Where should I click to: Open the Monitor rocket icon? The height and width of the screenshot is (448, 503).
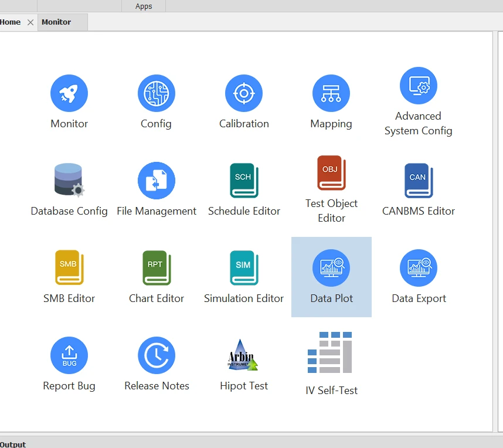tap(69, 93)
